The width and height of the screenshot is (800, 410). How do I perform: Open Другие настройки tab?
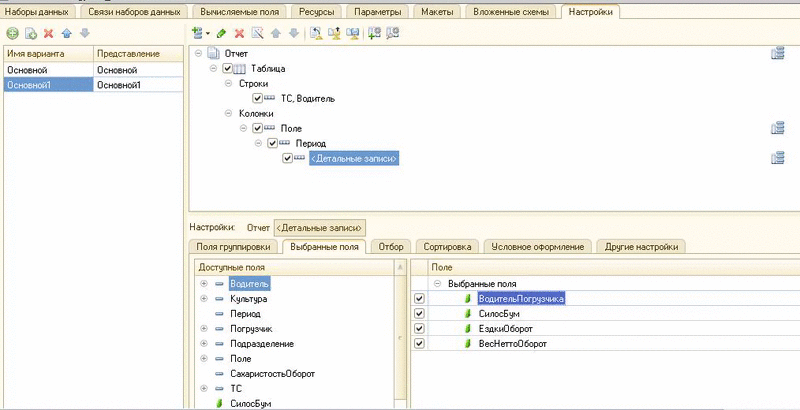pos(641,247)
